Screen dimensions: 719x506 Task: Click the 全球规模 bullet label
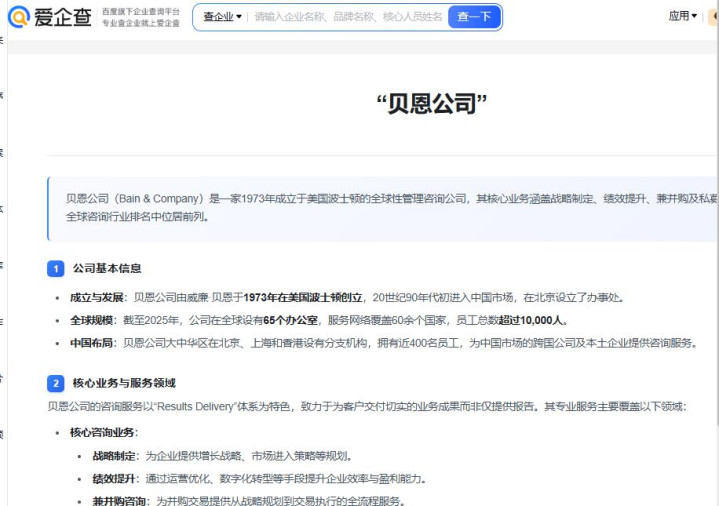point(91,320)
